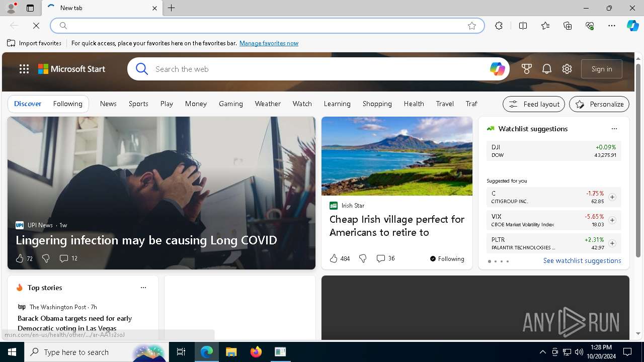Add VIX to watchlist

[x=612, y=220]
